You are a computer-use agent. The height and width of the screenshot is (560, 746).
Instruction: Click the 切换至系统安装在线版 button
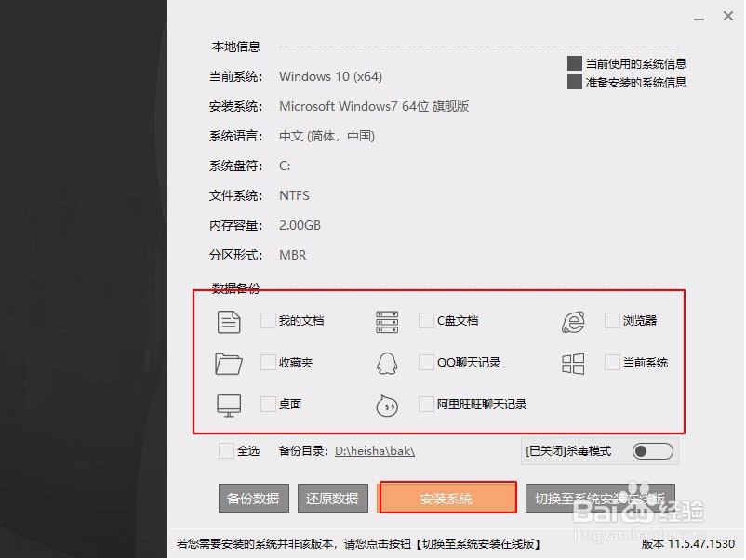pyautogui.click(x=600, y=499)
